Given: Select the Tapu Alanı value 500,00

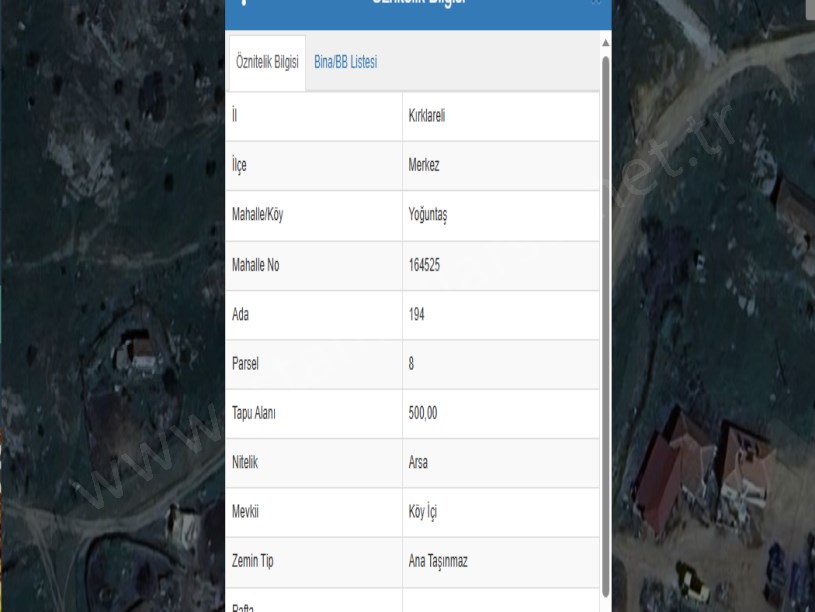Looking at the screenshot, I should tap(423, 414).
